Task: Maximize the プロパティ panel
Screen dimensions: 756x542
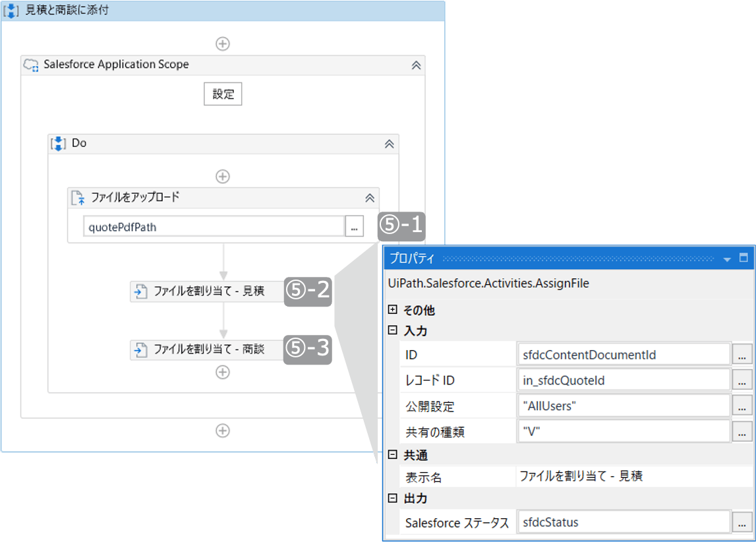Action: tap(743, 258)
